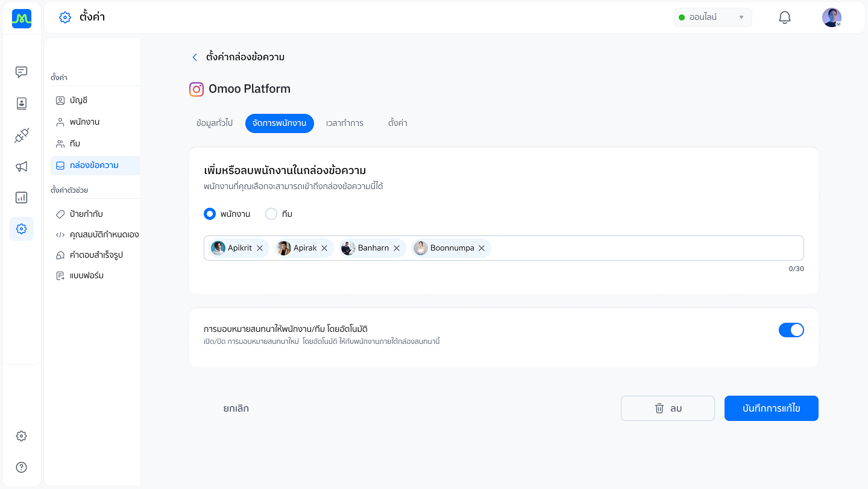Open ป้ายกำกับ in settings menu

(x=95, y=214)
